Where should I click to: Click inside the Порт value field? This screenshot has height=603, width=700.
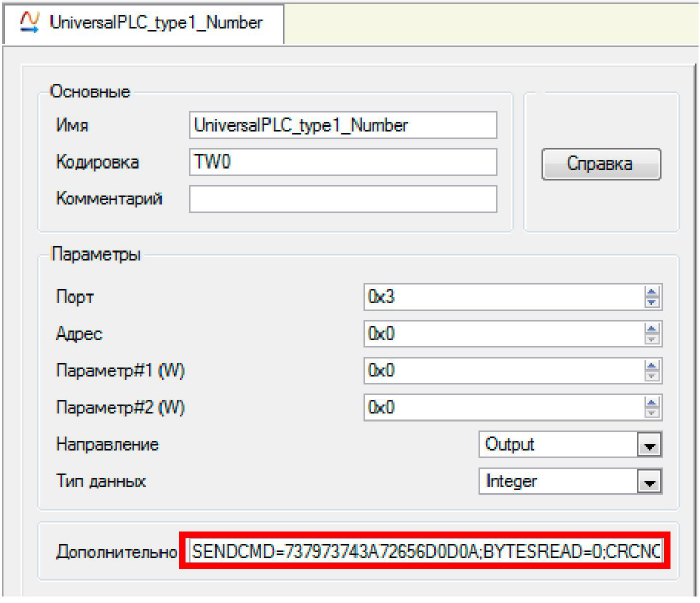point(502,296)
